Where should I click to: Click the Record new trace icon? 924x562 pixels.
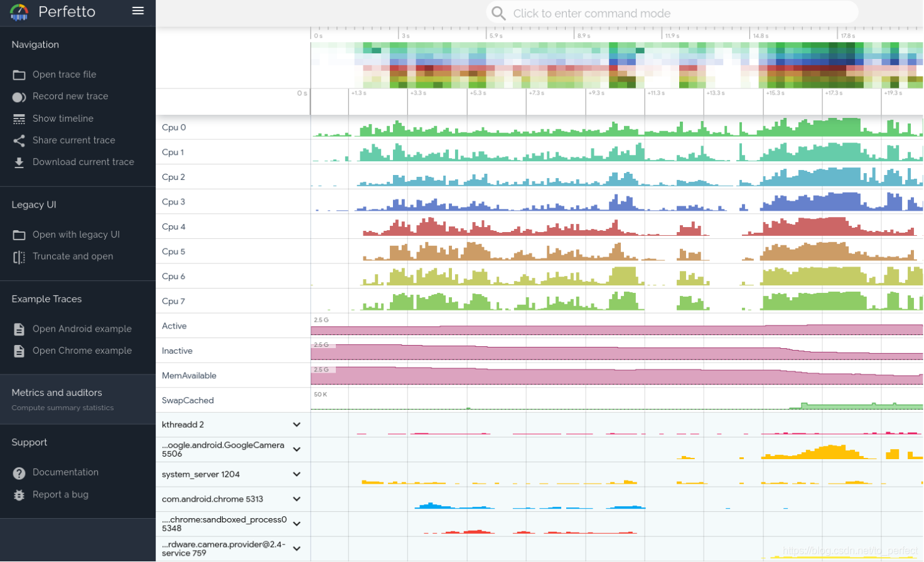click(x=19, y=97)
